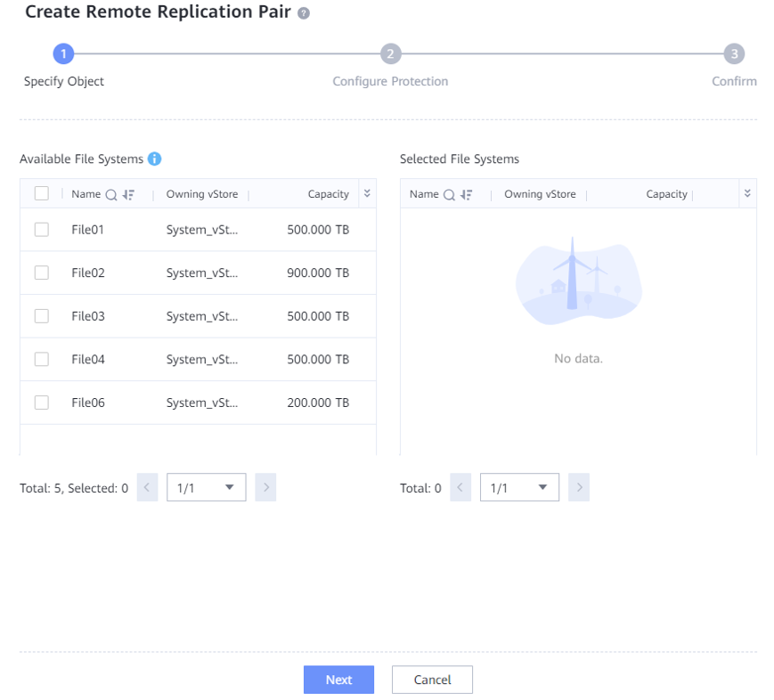The width and height of the screenshot is (774, 700).
Task: Click the info icon next to Available File Systems
Action: 154,159
